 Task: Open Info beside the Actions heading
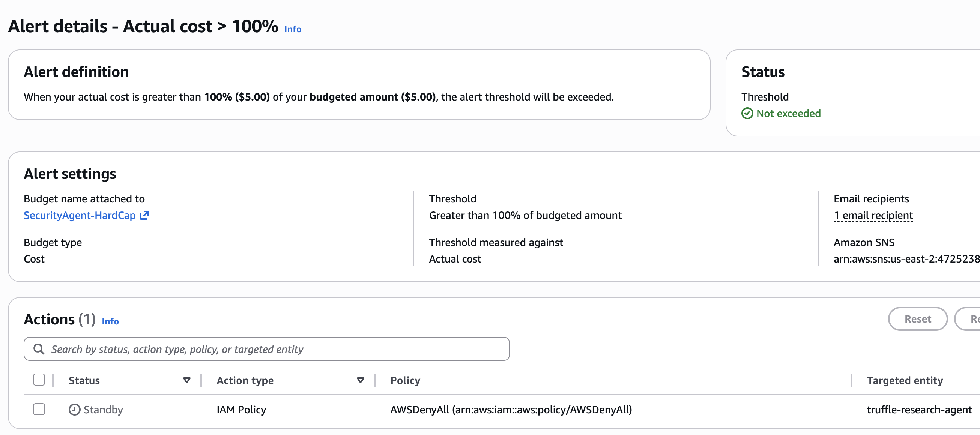point(110,321)
